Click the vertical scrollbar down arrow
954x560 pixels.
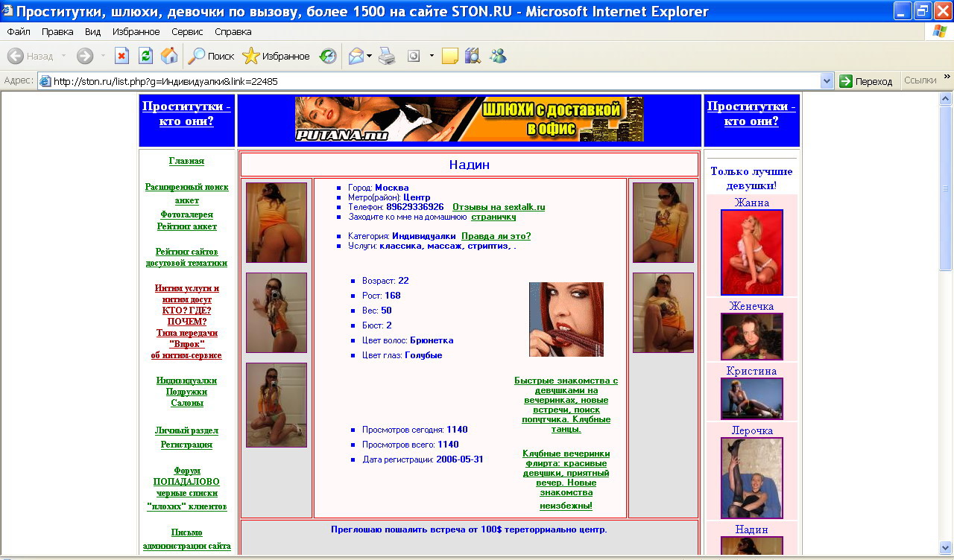[x=946, y=550]
